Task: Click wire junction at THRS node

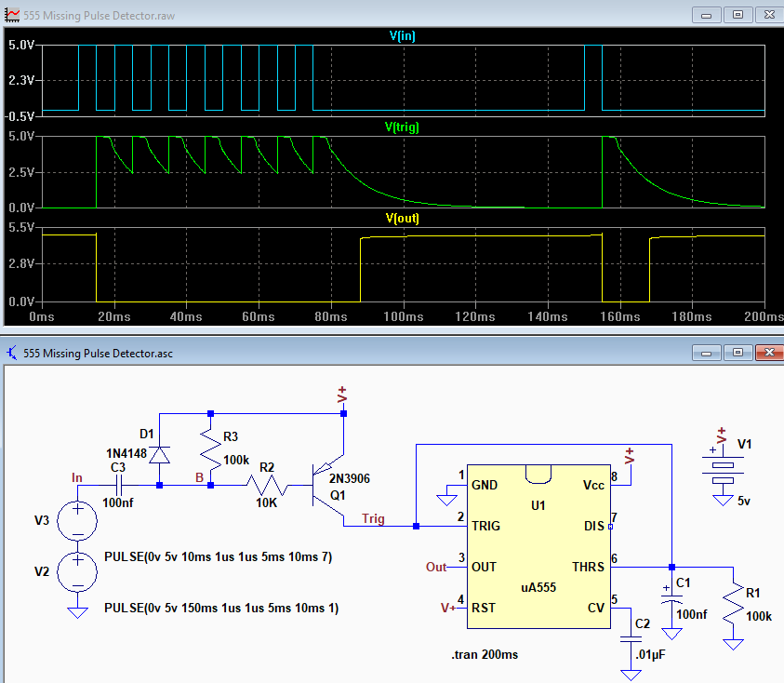Action: pyautogui.click(x=671, y=567)
